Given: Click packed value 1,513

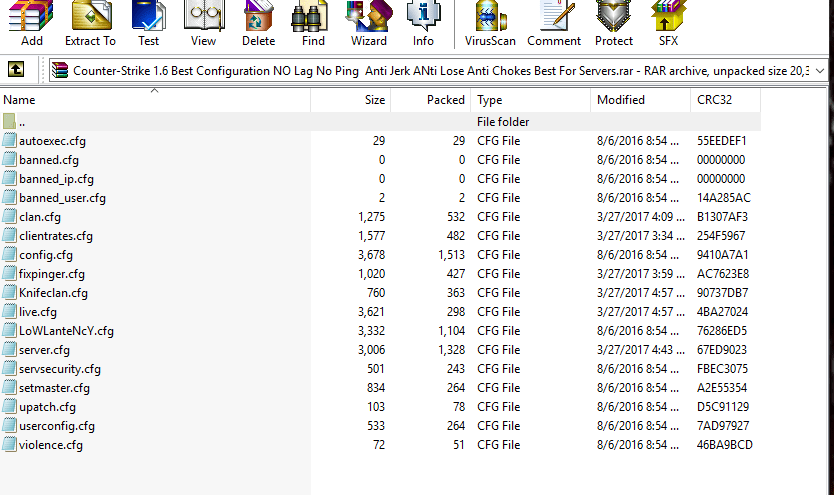Looking at the screenshot, I should [x=452, y=255].
